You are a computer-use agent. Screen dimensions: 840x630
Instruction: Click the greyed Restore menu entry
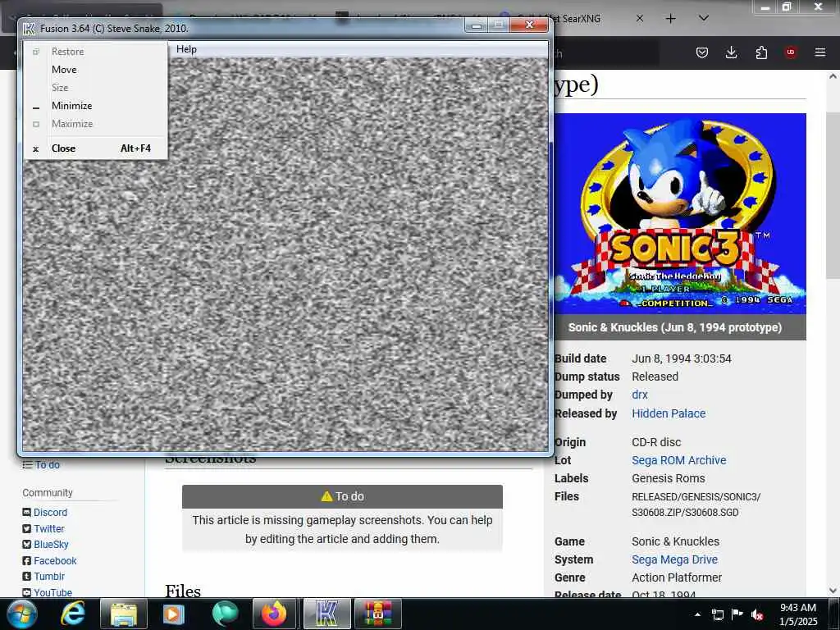point(96,52)
